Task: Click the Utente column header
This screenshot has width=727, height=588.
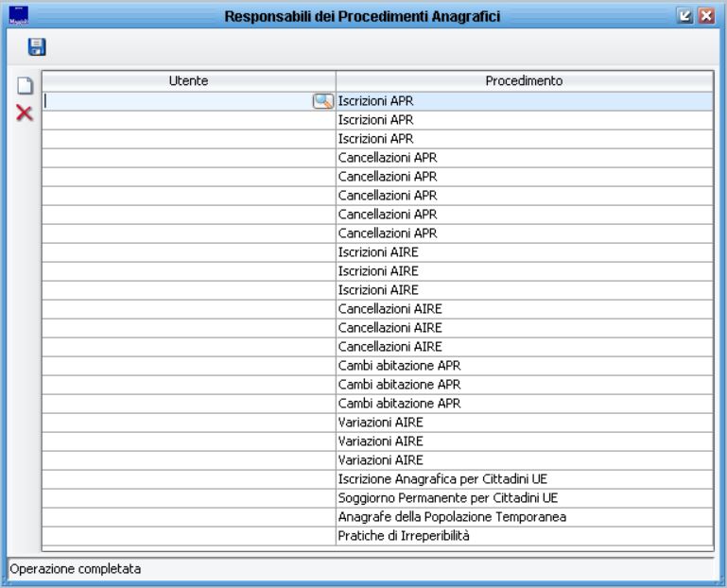Action: click(x=189, y=80)
